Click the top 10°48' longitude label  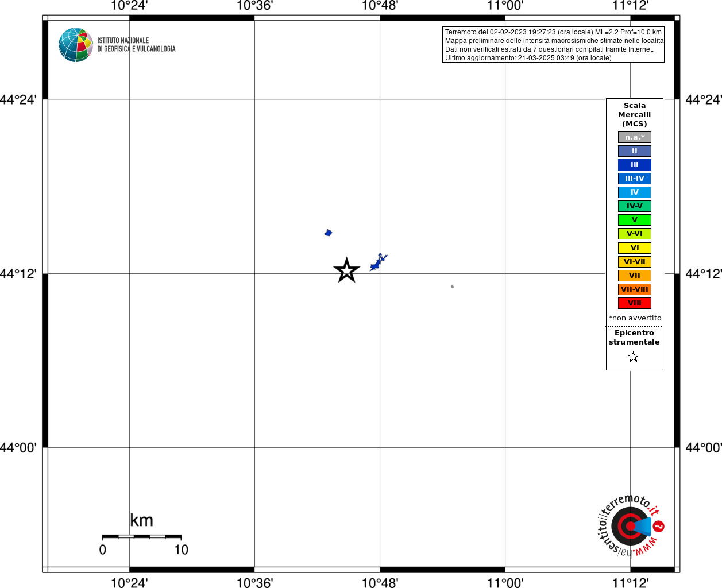380,6
